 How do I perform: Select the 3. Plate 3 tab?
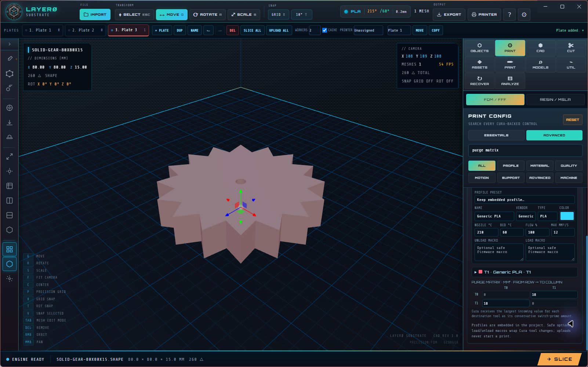pos(128,30)
